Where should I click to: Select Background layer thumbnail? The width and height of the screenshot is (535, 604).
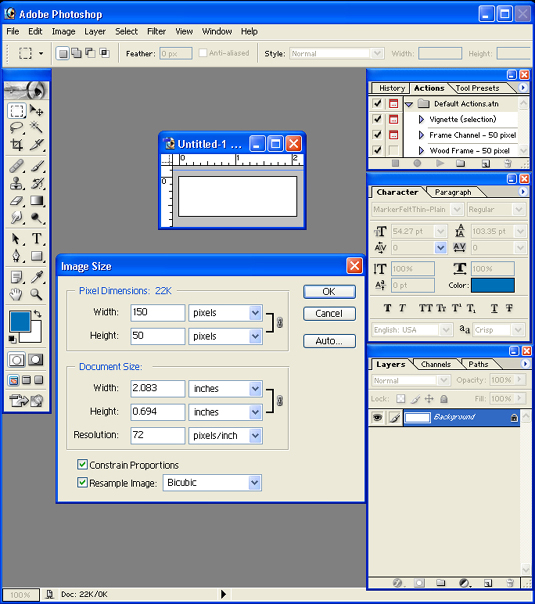coord(418,418)
